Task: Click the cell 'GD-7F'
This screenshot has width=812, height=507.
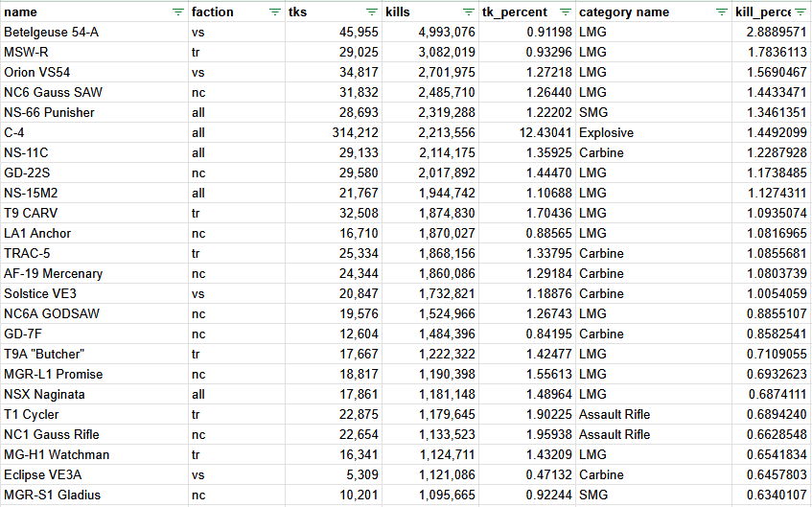Action: (x=94, y=334)
